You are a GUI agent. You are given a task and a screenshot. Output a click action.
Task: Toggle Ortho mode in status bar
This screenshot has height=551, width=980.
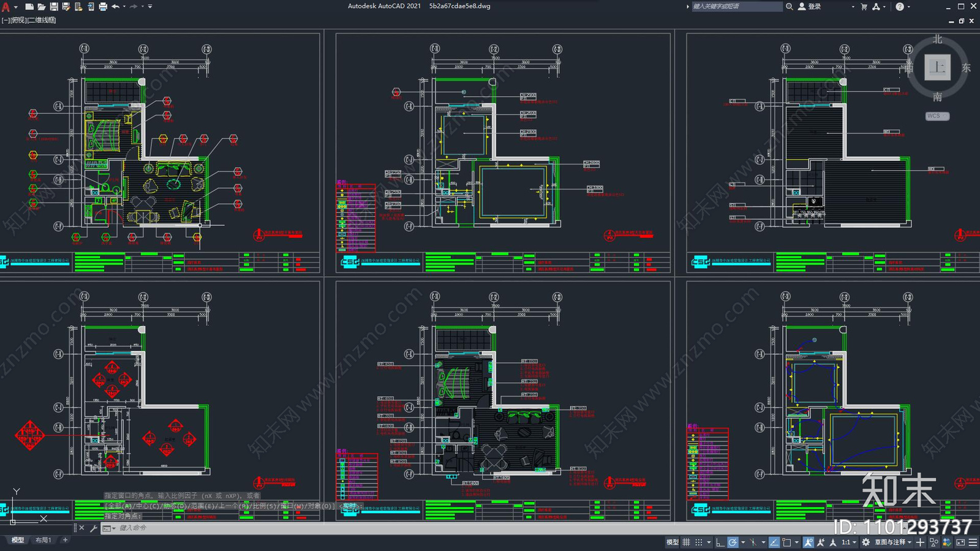[x=720, y=542]
